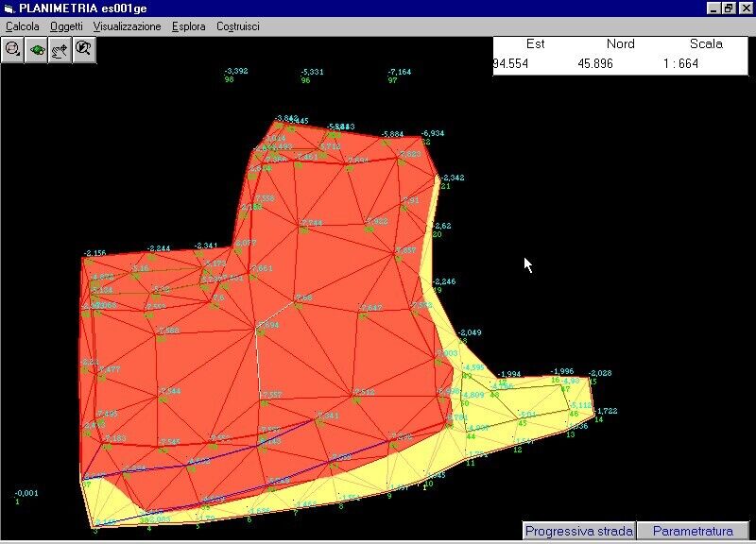This screenshot has width=756, height=544.
Task: Click the PLANIMETRIA title bar app icon
Action: point(9,8)
